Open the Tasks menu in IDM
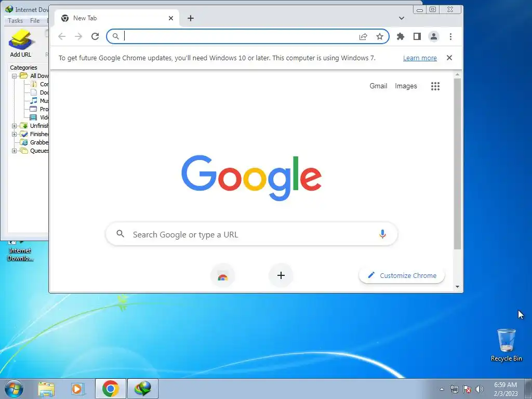 [x=15, y=21]
